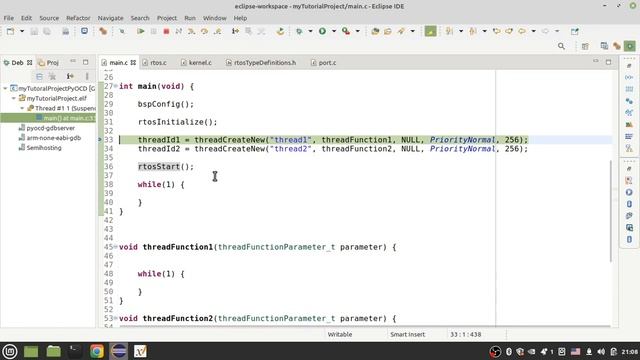Click the editor vertical scrollbar
The width and height of the screenshot is (640, 360).
611,211
